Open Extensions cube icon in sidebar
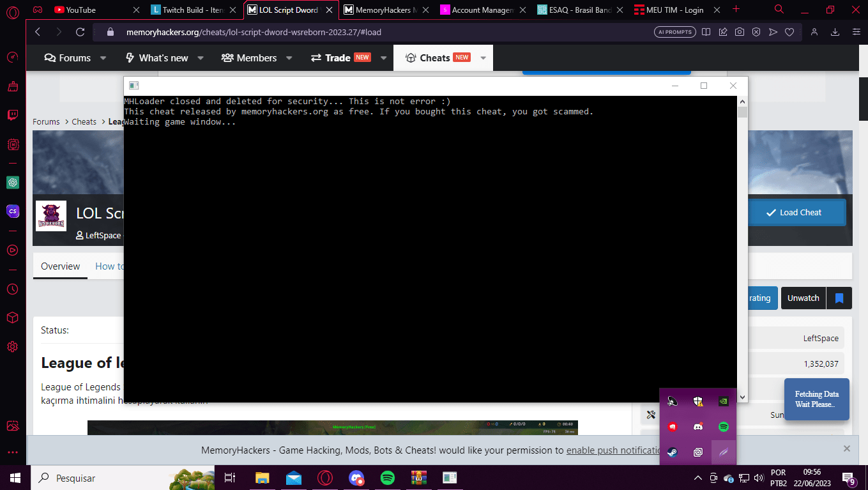Viewport: 868px width, 490px height. click(12, 318)
